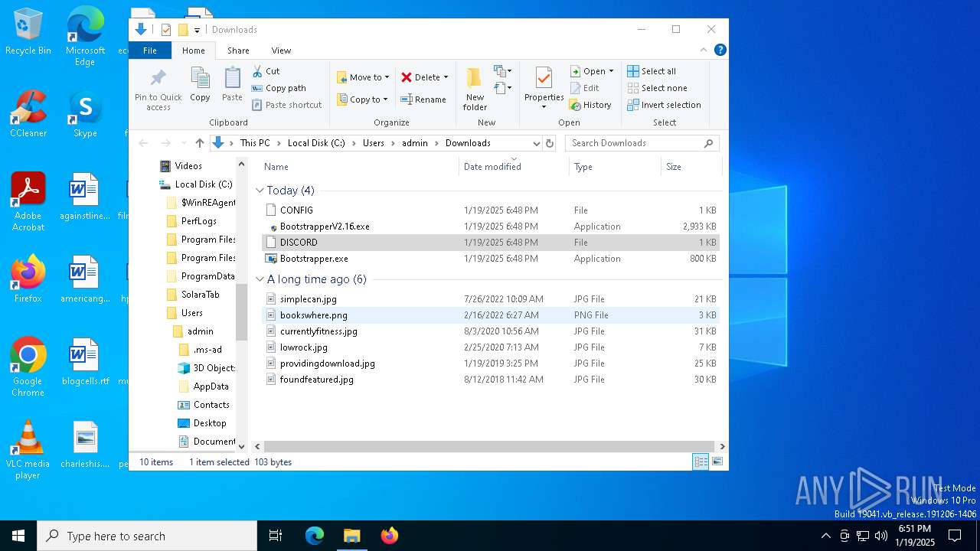Click the Users breadcrumb in address bar
This screenshot has width=980, height=551.
pyautogui.click(x=374, y=143)
